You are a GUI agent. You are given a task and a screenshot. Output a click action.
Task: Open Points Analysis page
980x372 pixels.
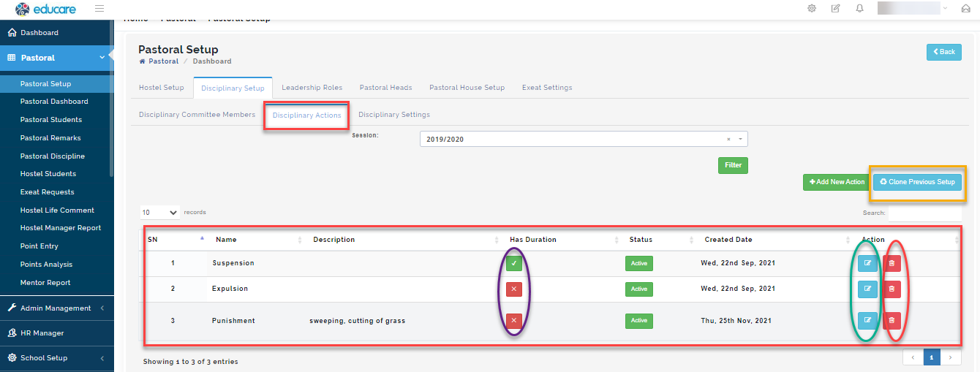[47, 265]
